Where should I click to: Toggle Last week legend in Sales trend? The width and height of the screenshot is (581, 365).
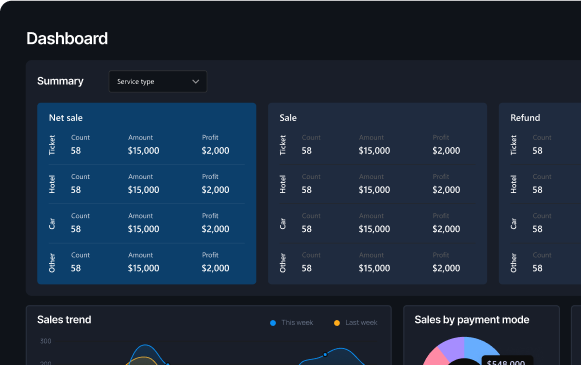[x=356, y=323]
